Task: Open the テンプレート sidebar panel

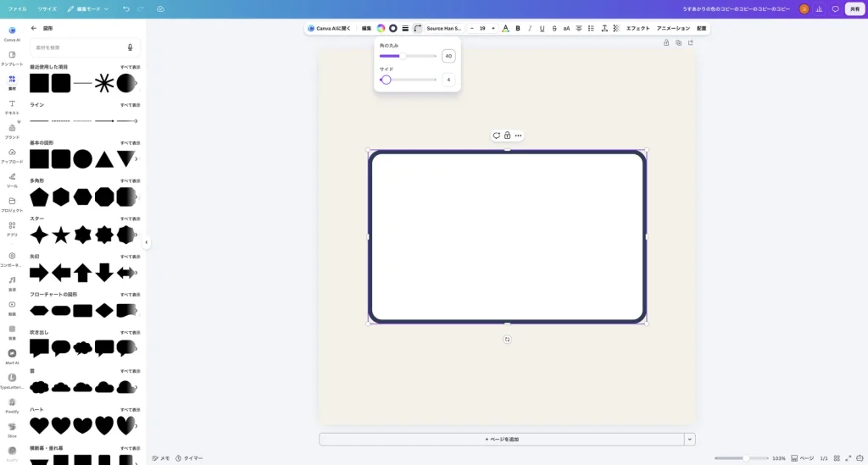Action: (x=12, y=58)
